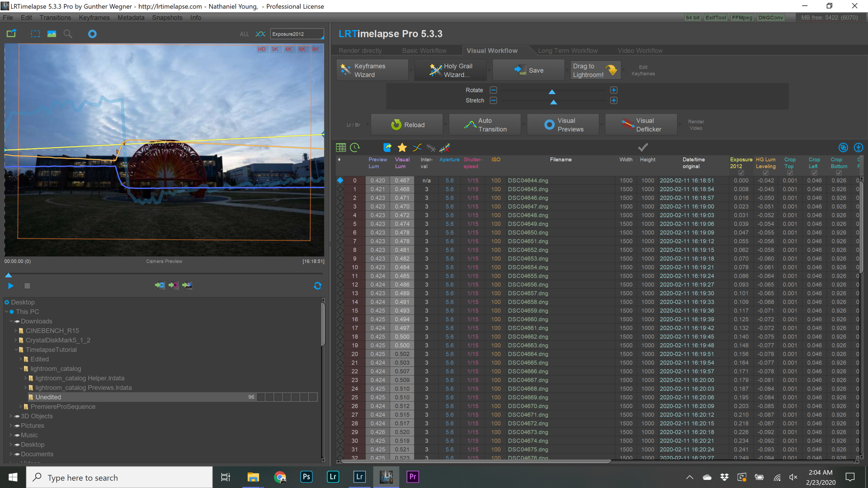Expand the Pictures node

(x=11, y=425)
